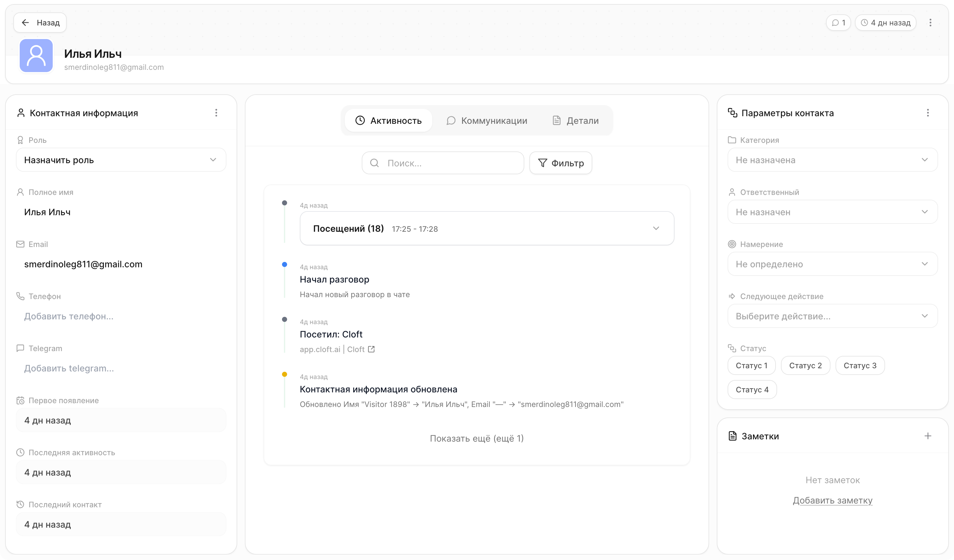Open external link icon next to Cloft
The width and height of the screenshot is (954, 560).
[x=371, y=349]
